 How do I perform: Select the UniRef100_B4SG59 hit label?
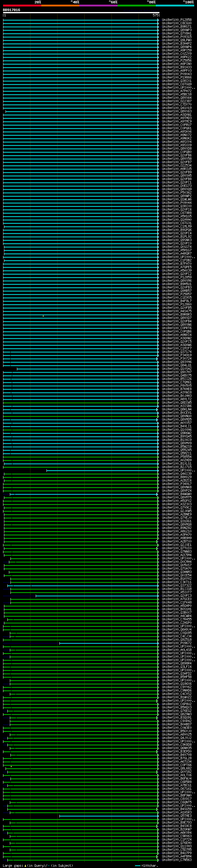[x=177, y=809]
